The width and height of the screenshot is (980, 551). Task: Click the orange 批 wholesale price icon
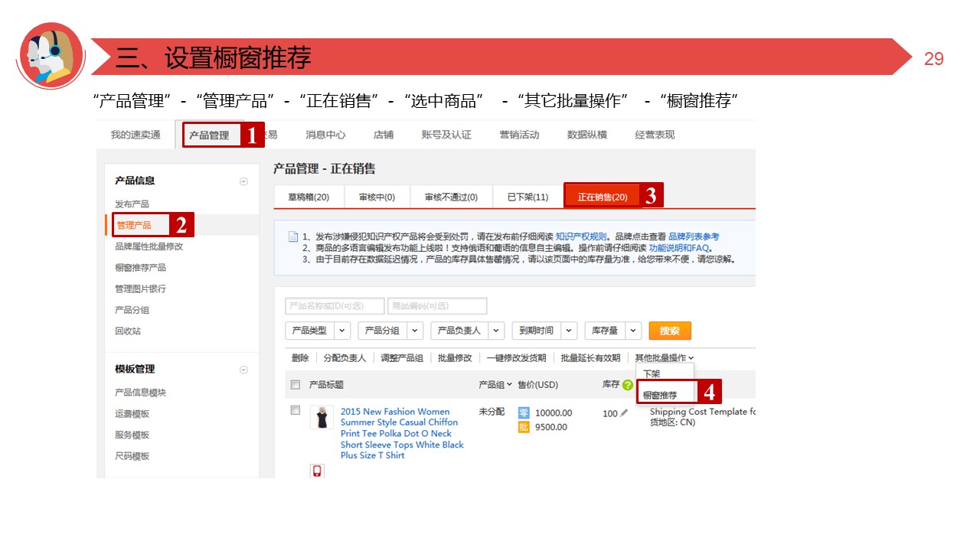click(x=524, y=427)
